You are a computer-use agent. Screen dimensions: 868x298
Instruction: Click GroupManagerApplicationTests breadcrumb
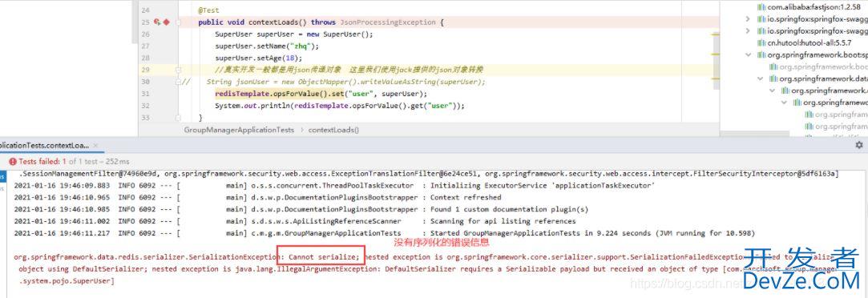point(239,130)
